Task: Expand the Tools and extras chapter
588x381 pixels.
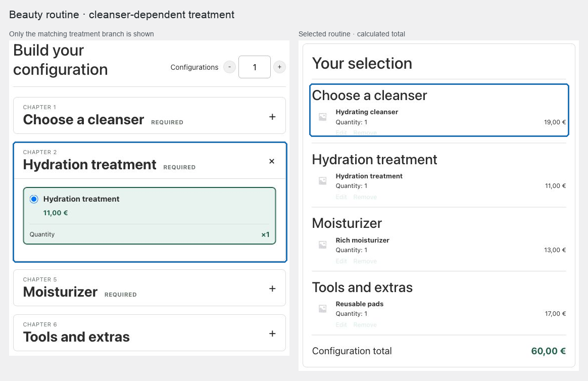Action: point(272,334)
